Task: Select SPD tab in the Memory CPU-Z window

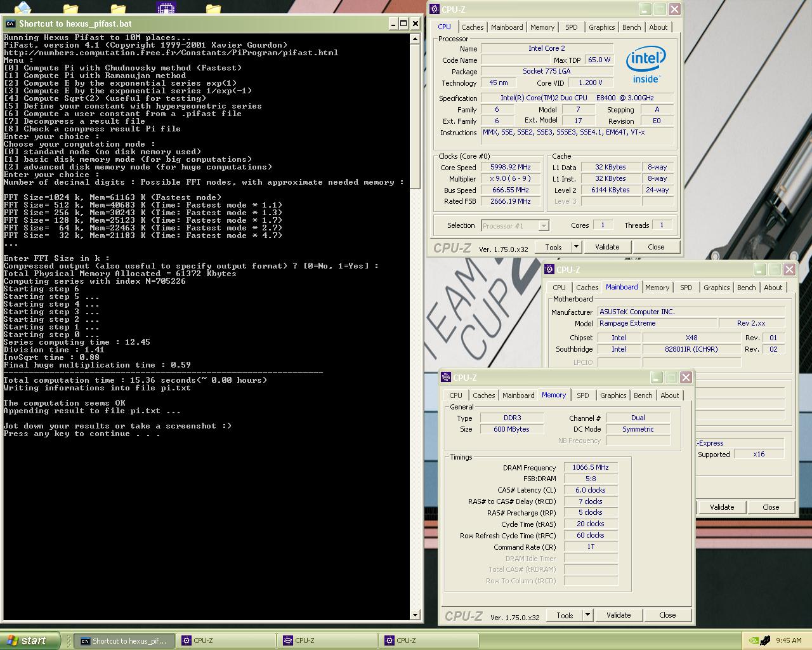Action: [x=583, y=395]
